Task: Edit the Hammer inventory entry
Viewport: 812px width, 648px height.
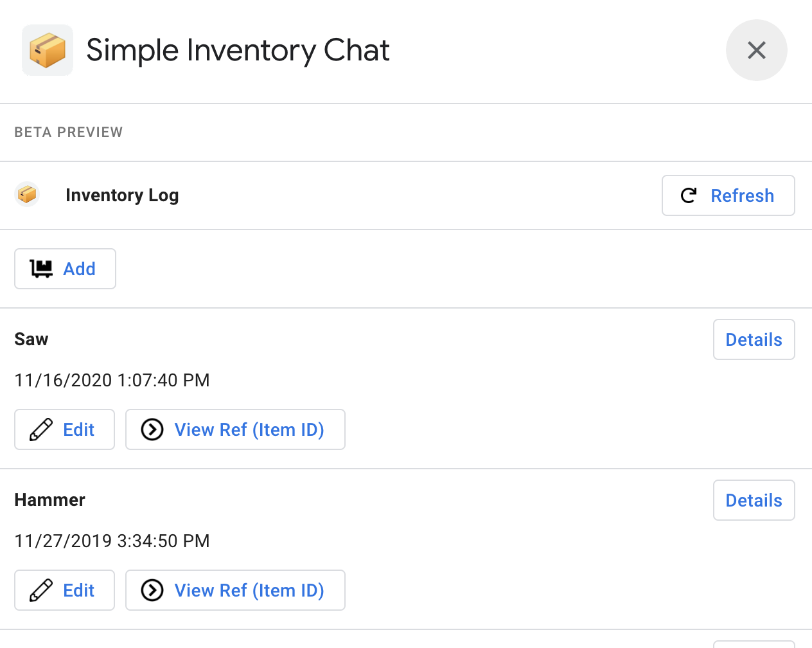Action: [x=64, y=590]
